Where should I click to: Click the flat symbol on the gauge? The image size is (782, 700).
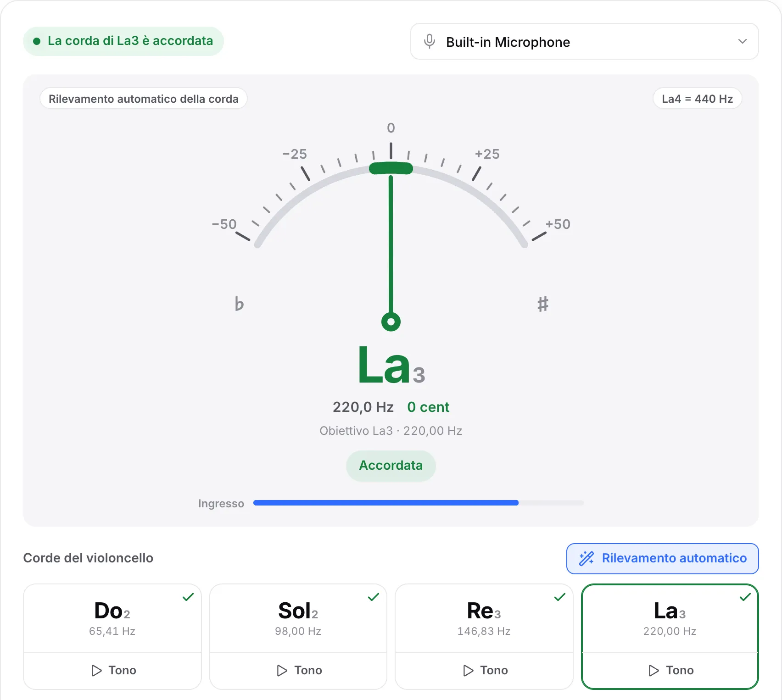(239, 304)
